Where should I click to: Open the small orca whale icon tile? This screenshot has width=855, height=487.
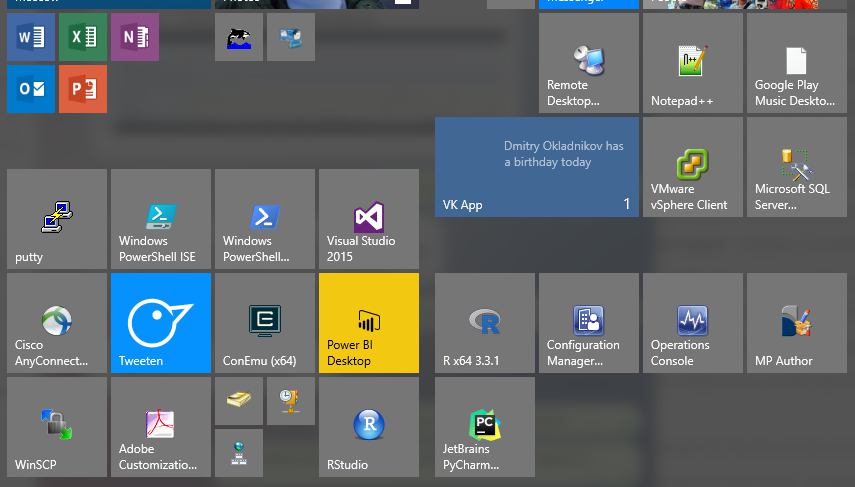(x=239, y=37)
